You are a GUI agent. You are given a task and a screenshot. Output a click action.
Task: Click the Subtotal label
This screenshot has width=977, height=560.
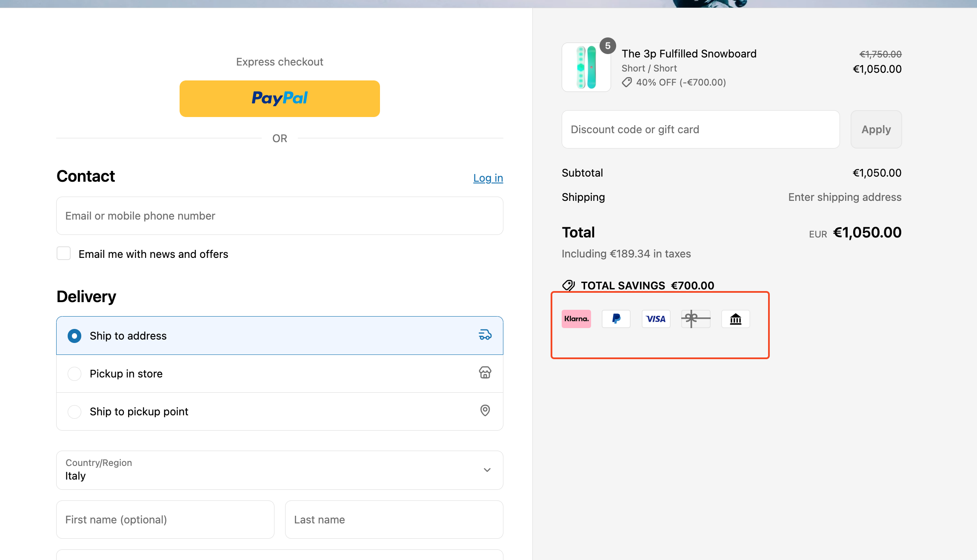coord(582,173)
